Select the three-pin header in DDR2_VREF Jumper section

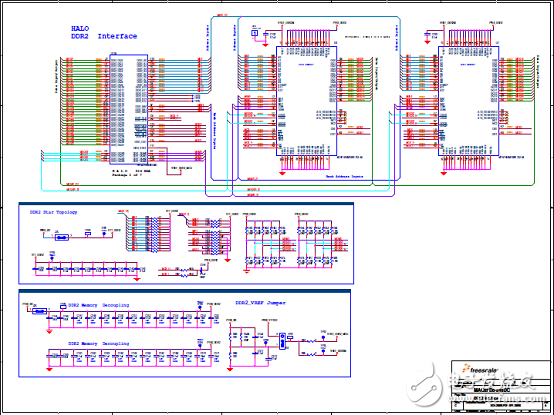[x=282, y=341]
